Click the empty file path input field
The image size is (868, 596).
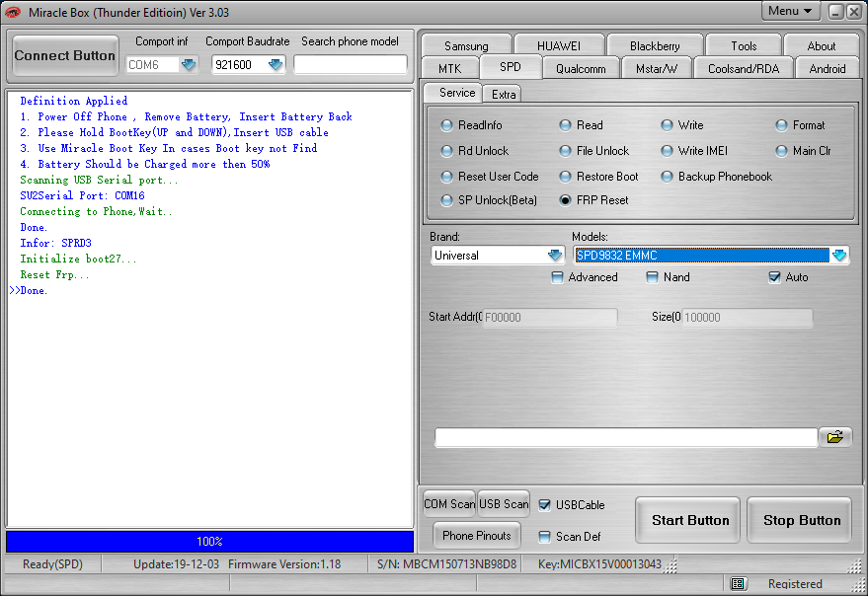(x=626, y=437)
